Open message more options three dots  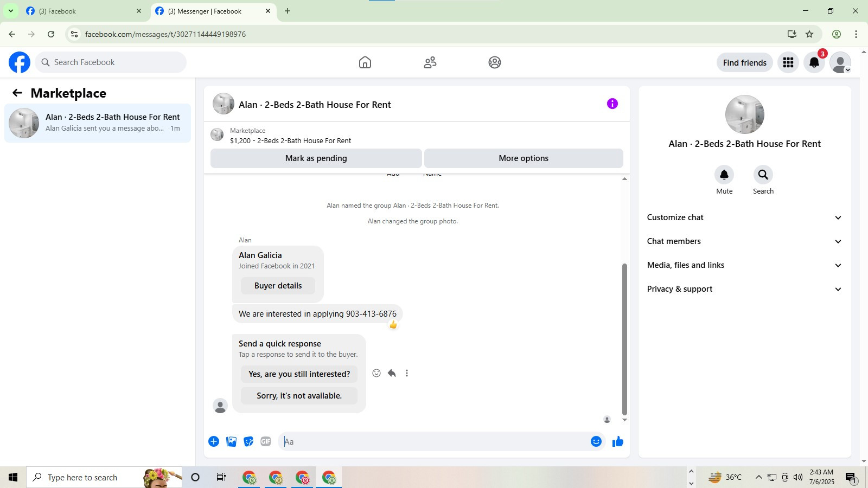tap(407, 373)
